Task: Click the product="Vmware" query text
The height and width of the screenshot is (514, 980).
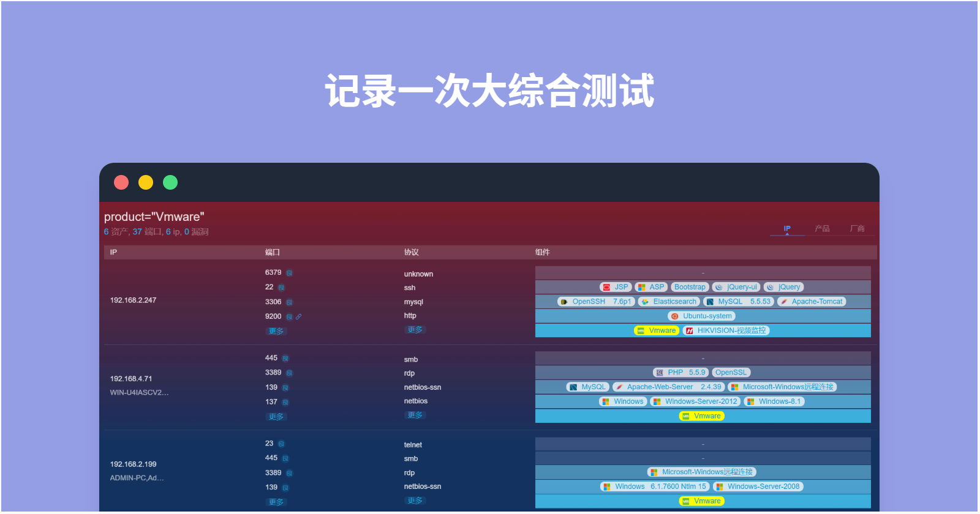Action: point(154,217)
